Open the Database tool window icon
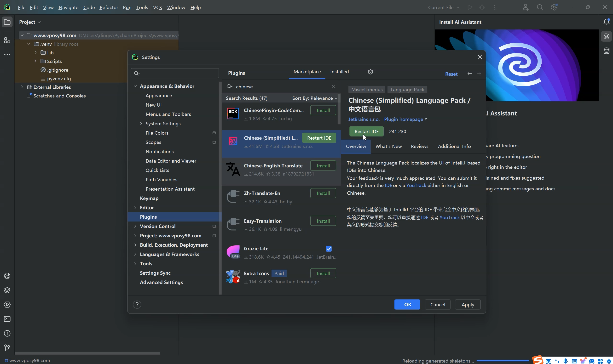This screenshot has width=613, height=364. coord(606,51)
